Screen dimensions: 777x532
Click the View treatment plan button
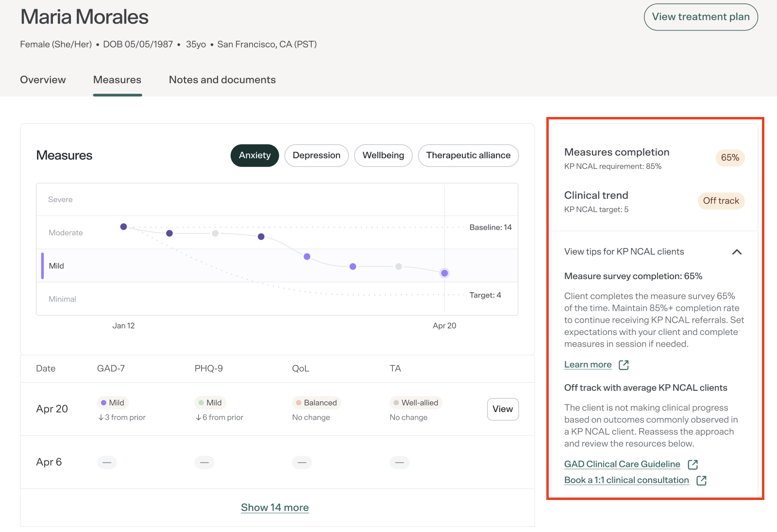(701, 17)
